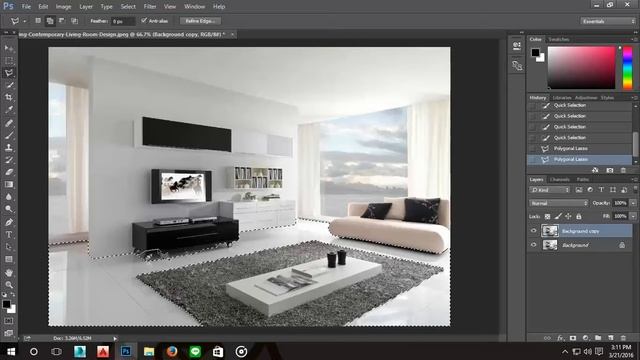Open the Select menu
Image resolution: width=640 pixels, height=360 pixels.
click(x=128, y=7)
